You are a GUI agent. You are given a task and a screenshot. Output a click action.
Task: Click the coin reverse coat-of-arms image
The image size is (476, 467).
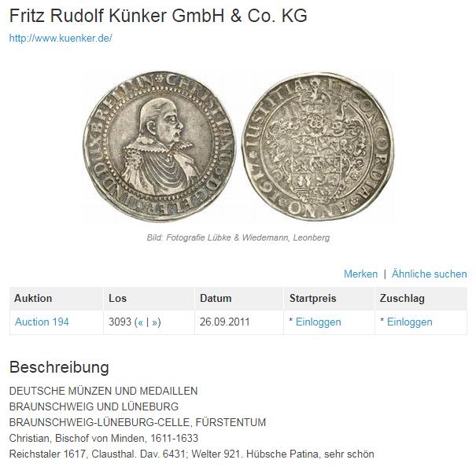tap(318, 146)
